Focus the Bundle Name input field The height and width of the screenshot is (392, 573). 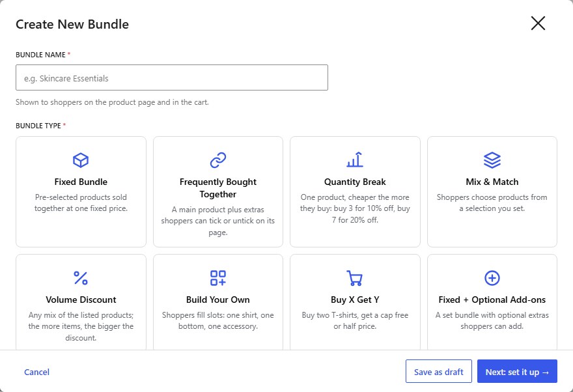[x=172, y=77]
